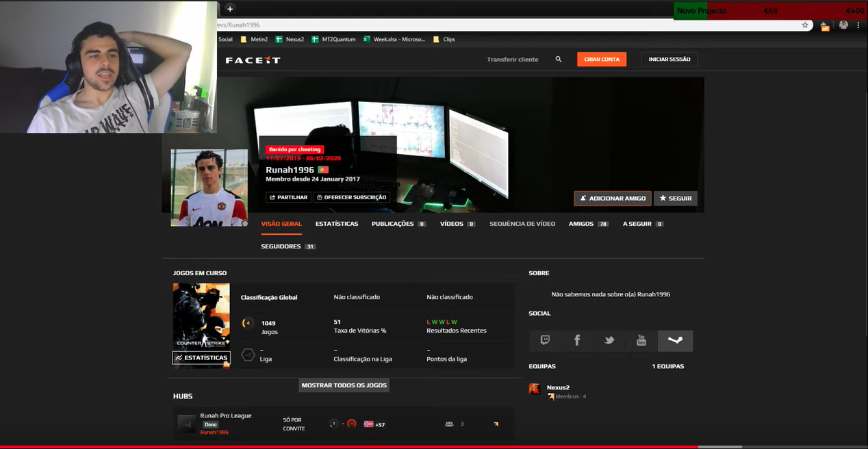Open the Week.xlsx bookmark

pos(394,39)
